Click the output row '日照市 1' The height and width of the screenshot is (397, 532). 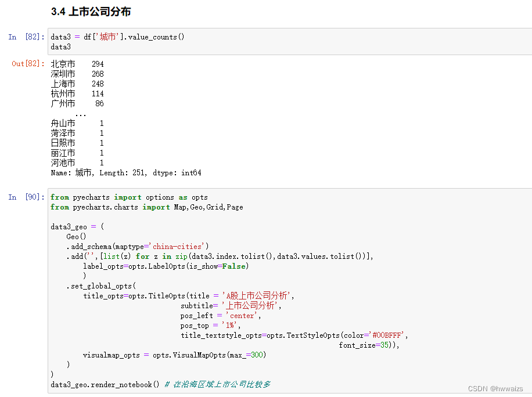(x=77, y=143)
